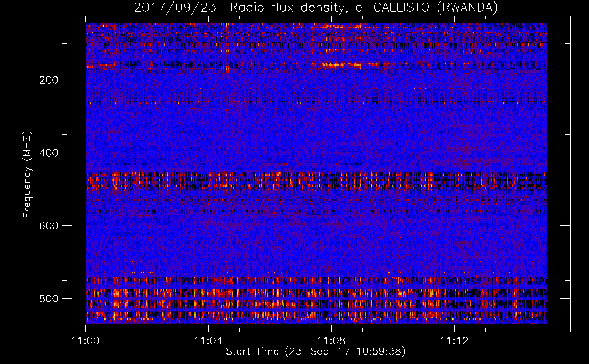
Task: Select the 400 frequency tick label
Action: pos(49,153)
